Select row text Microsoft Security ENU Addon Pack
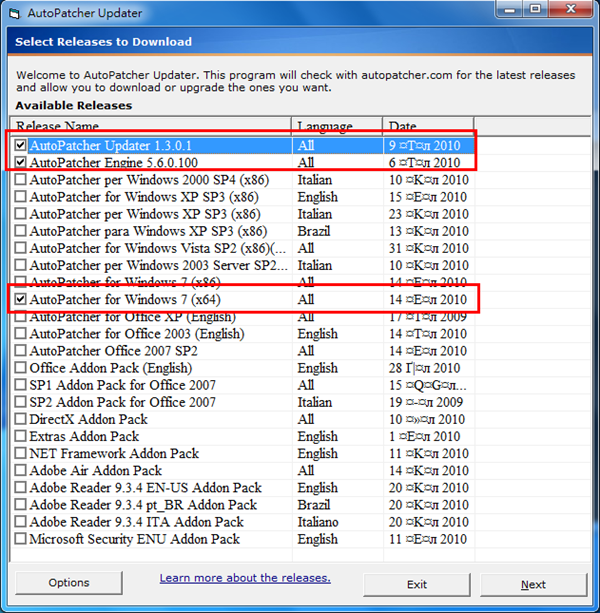This screenshot has width=600, height=613. point(134,539)
